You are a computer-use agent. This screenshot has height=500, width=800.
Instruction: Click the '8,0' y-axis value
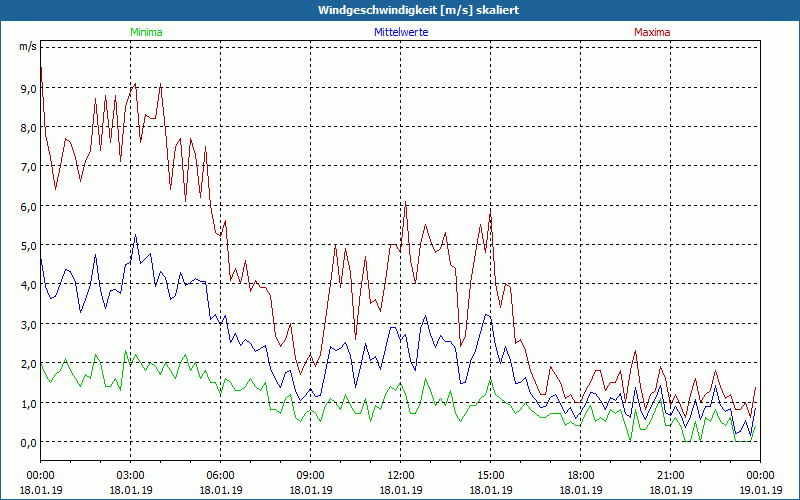coord(29,128)
